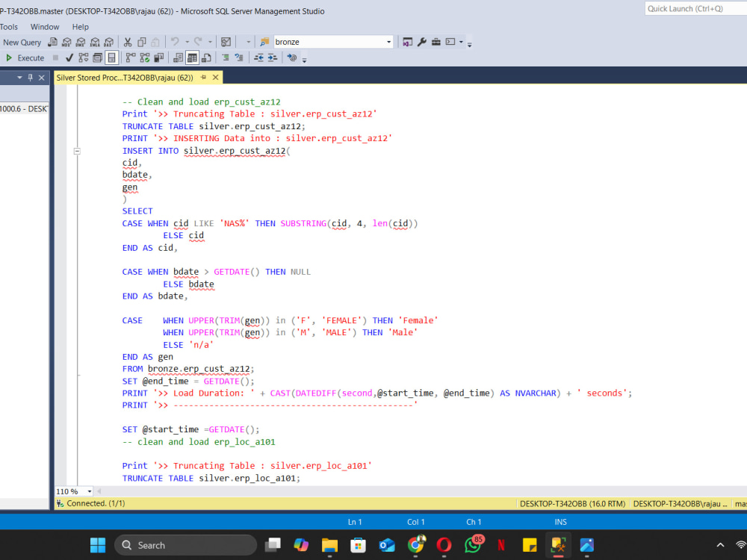Image resolution: width=747 pixels, height=560 pixels.
Task: Toggle Include Live Query Statistics
Action: point(145,57)
